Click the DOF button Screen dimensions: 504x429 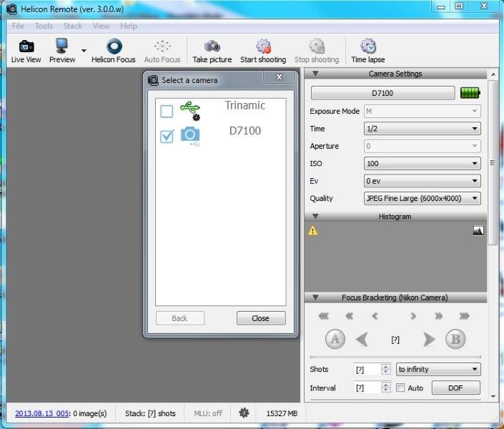pyautogui.click(x=456, y=388)
